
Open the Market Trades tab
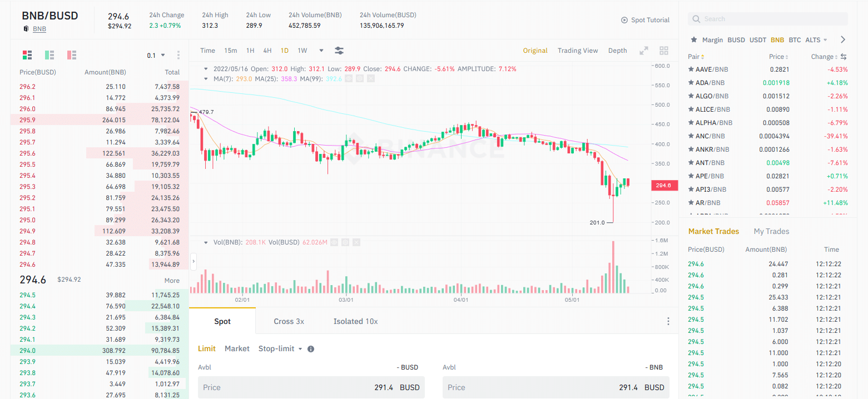[x=714, y=231]
